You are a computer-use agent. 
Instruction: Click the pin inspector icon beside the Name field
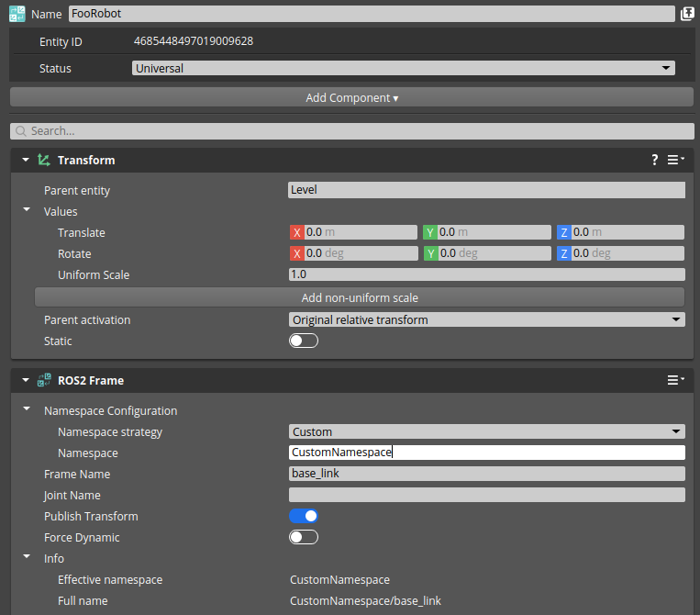tap(687, 14)
